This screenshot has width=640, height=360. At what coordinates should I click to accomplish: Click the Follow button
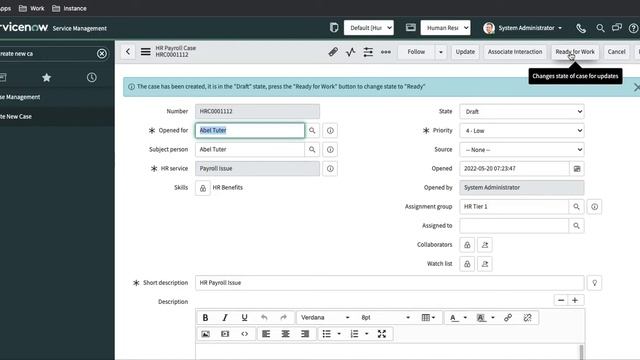coord(416,52)
